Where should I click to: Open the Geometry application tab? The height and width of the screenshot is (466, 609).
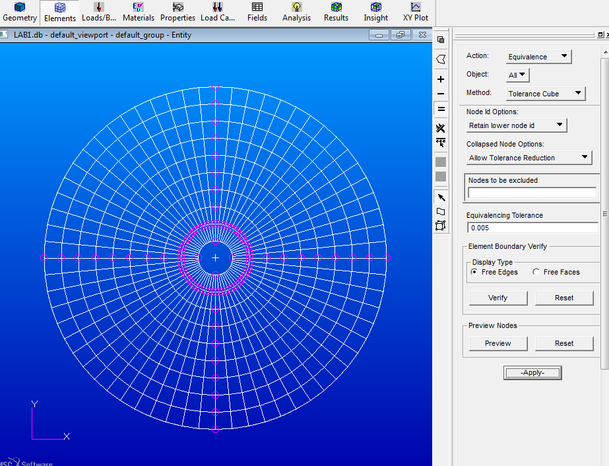[x=20, y=12]
